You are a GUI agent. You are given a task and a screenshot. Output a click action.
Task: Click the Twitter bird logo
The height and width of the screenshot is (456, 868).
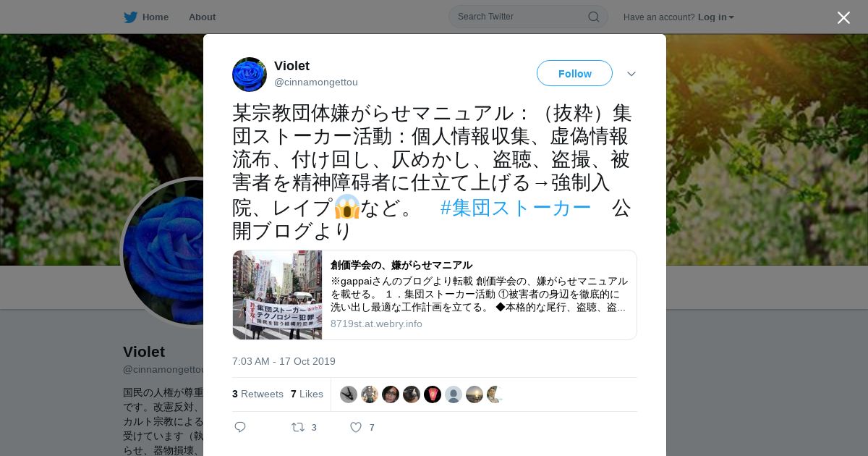pyautogui.click(x=130, y=17)
